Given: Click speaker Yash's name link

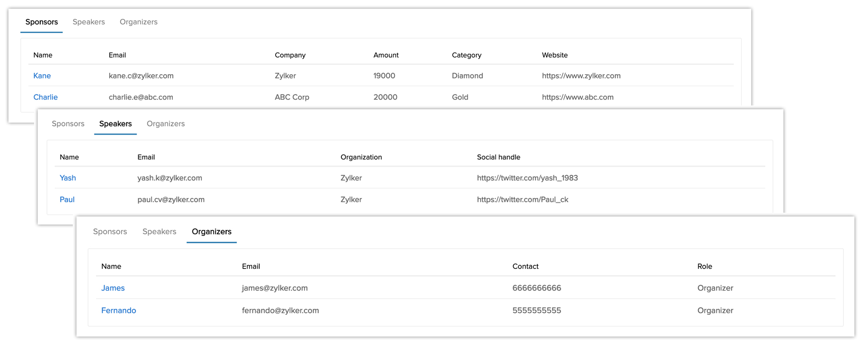Looking at the screenshot, I should [x=68, y=178].
